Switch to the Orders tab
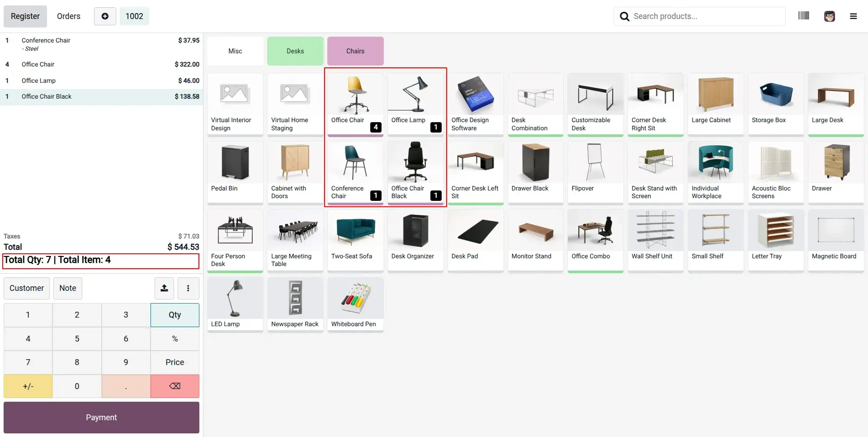Screen dimensions: 868x437 point(69,16)
